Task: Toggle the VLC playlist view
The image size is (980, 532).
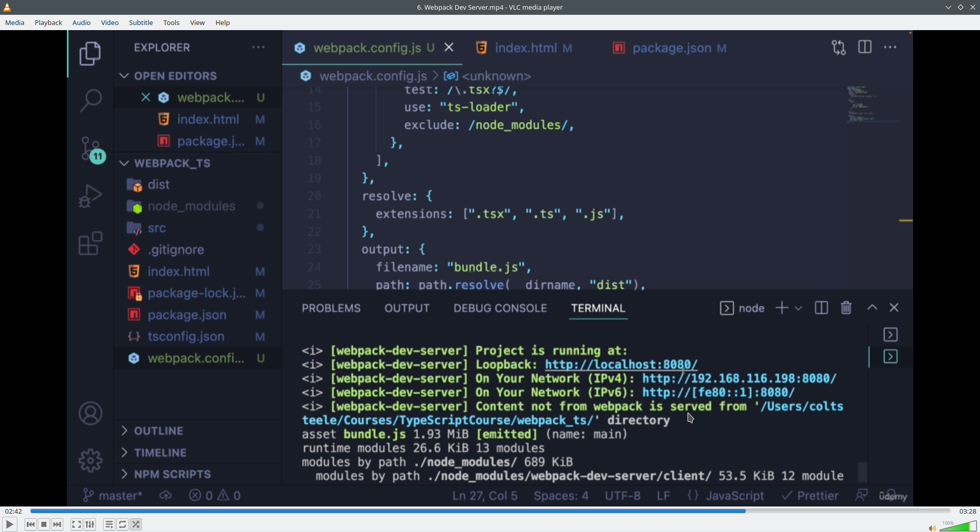Action: (x=109, y=524)
